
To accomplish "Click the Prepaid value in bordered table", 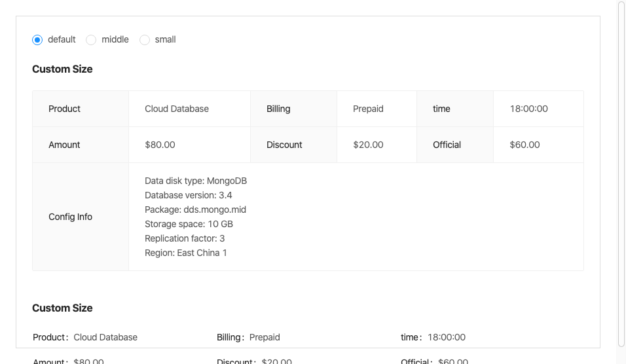I will (x=368, y=109).
